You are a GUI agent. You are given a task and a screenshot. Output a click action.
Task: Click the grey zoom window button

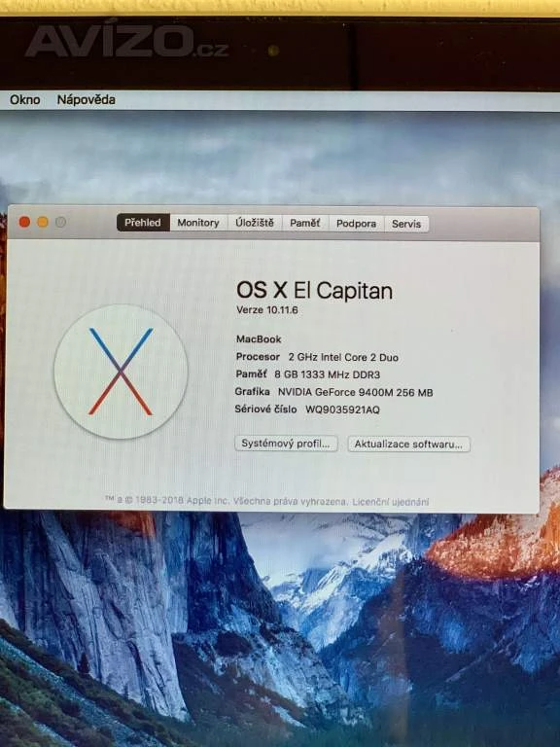pos(60,222)
